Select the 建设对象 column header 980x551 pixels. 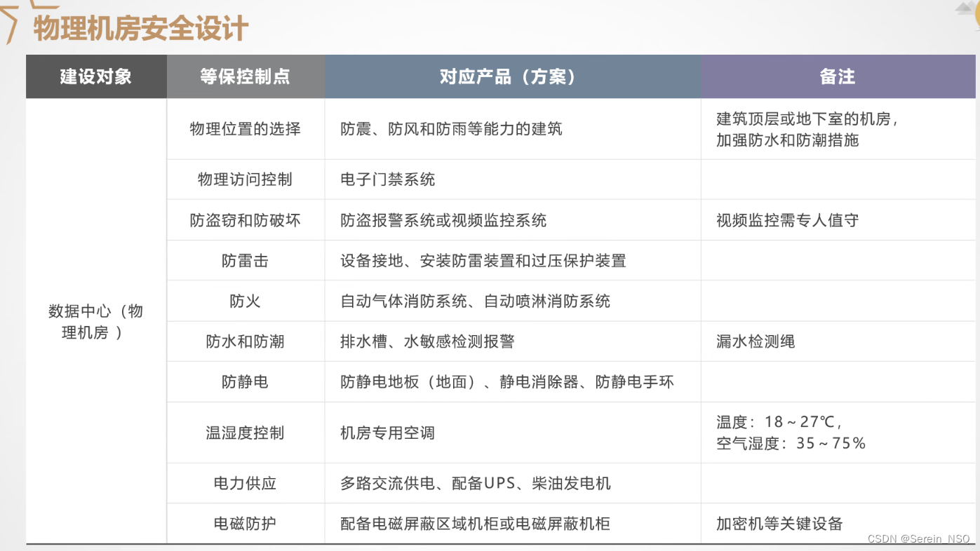pos(96,76)
